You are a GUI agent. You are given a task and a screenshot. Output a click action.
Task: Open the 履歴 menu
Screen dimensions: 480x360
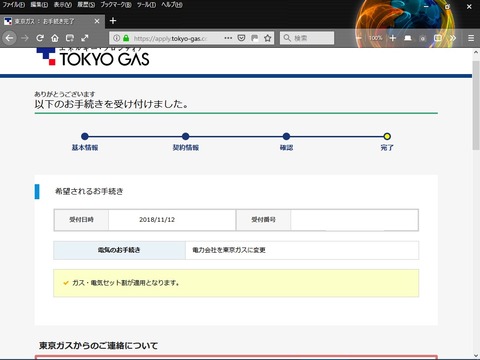86,5
